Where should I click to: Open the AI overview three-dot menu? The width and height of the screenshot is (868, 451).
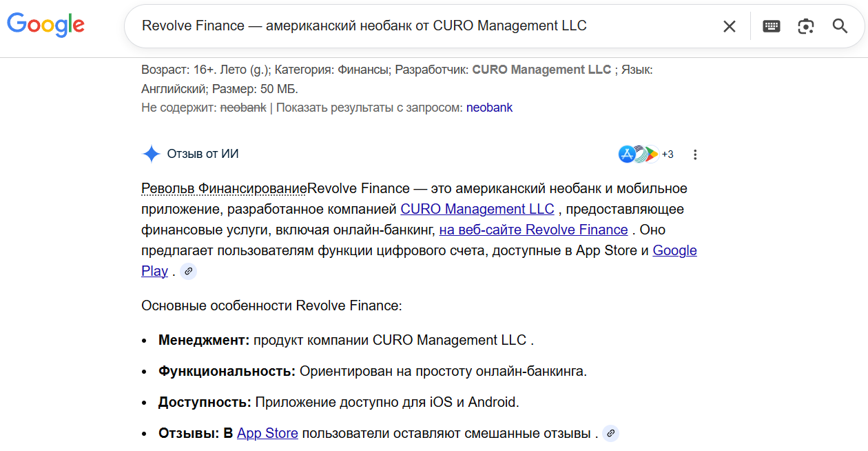(695, 154)
